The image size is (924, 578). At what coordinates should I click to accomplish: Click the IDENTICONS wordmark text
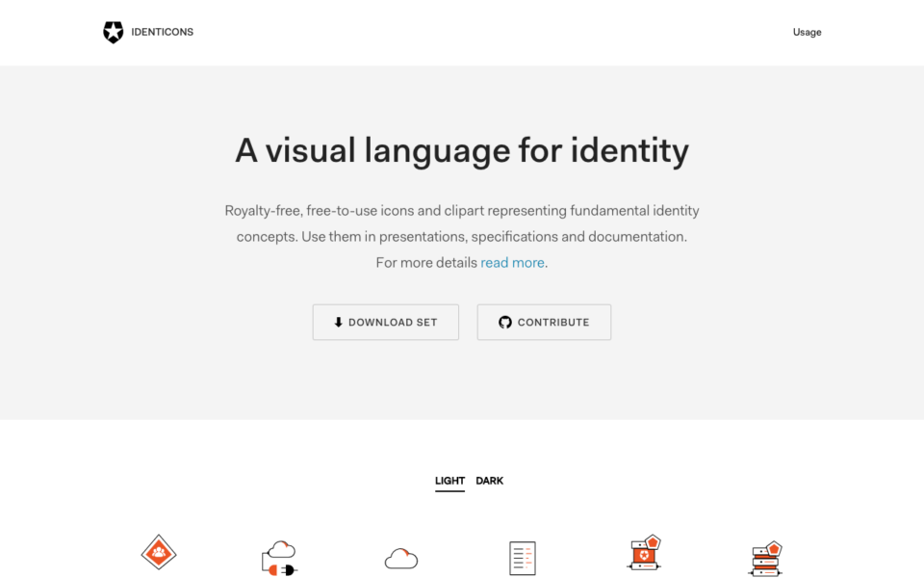[162, 32]
